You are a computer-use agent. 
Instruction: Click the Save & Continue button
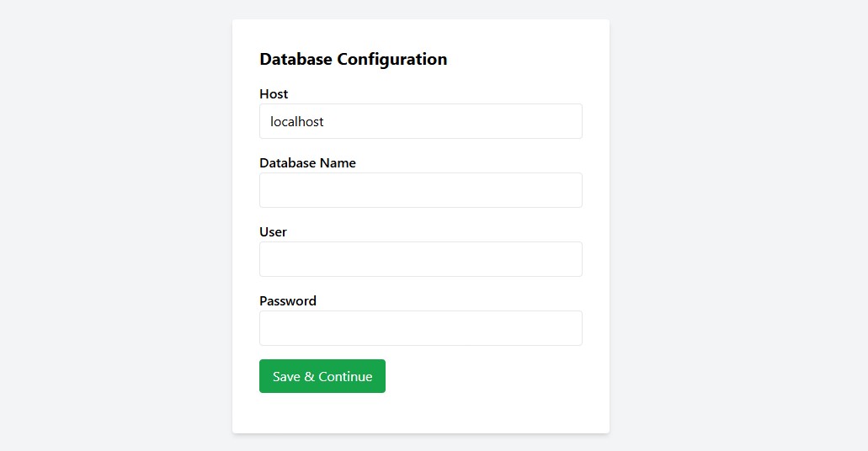[x=322, y=376]
